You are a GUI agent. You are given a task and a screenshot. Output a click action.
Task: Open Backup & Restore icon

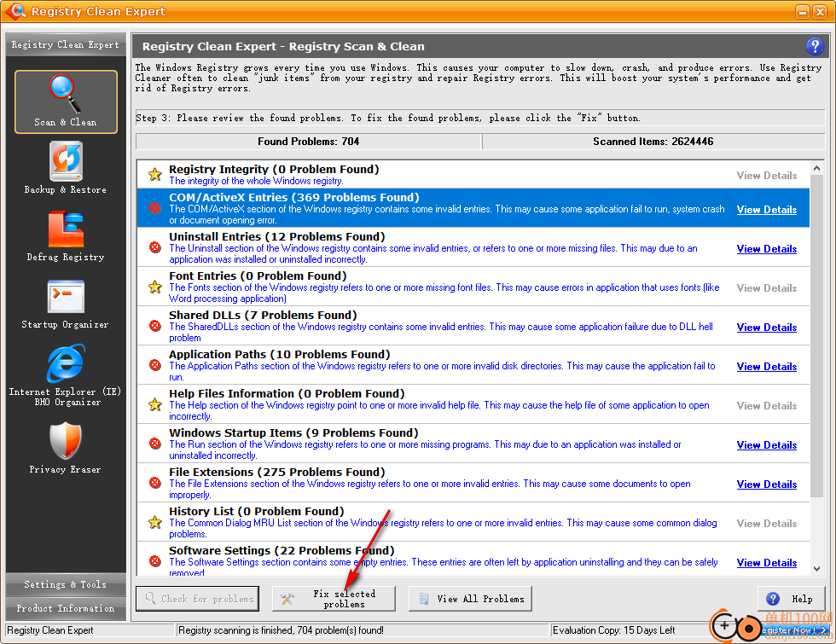66,161
